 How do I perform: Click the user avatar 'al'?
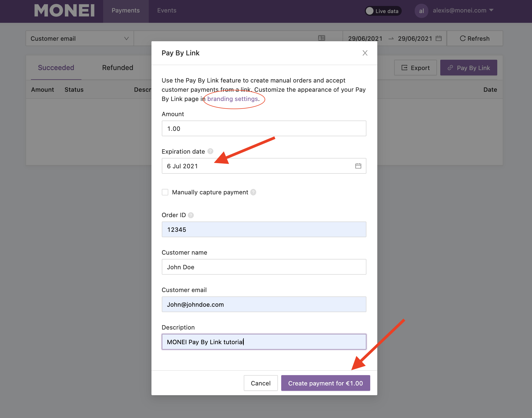pos(421,11)
